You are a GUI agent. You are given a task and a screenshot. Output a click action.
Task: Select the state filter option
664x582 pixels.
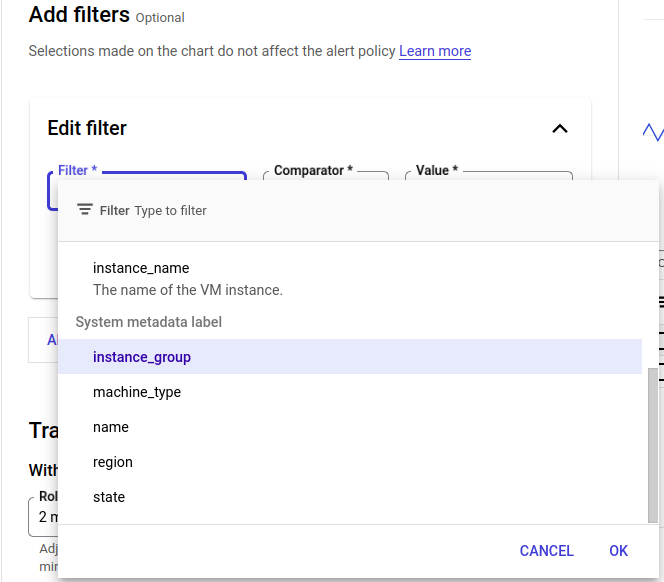pos(109,497)
